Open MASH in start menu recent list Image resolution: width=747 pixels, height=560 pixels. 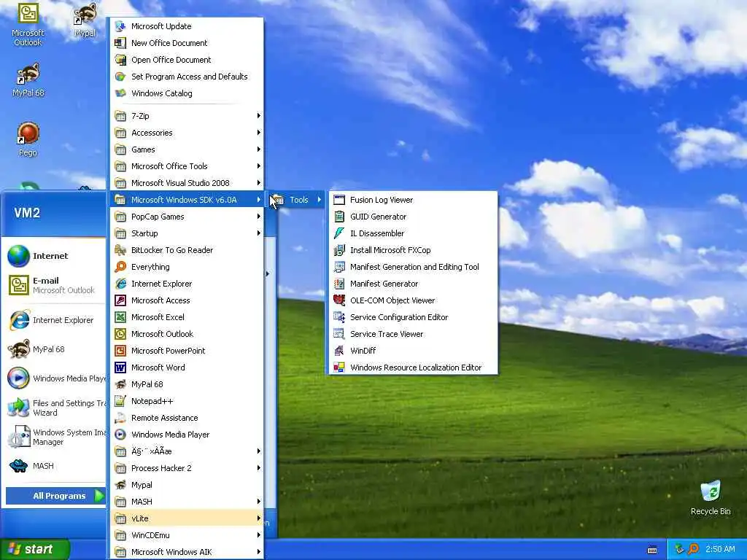click(x=53, y=466)
